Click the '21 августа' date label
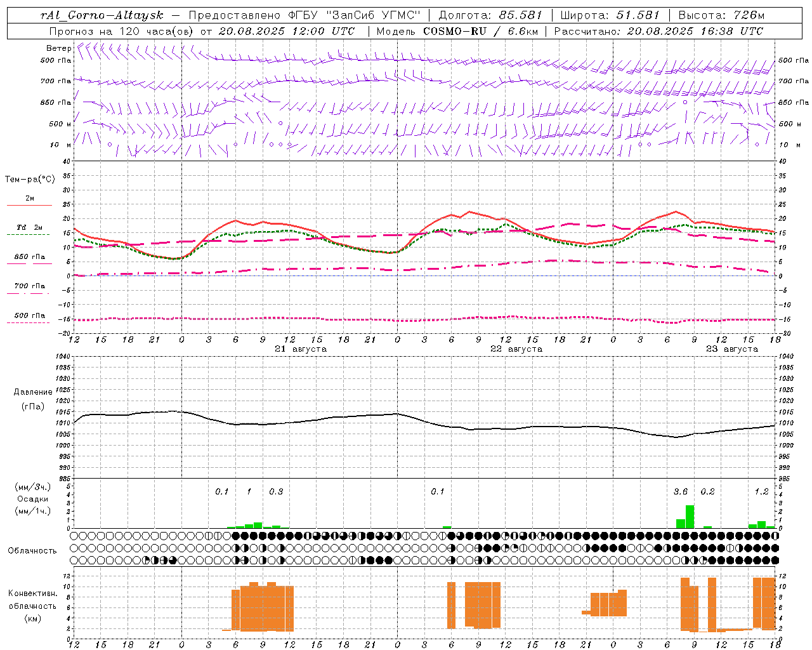Viewport: 812px width, 650px height. 301,349
